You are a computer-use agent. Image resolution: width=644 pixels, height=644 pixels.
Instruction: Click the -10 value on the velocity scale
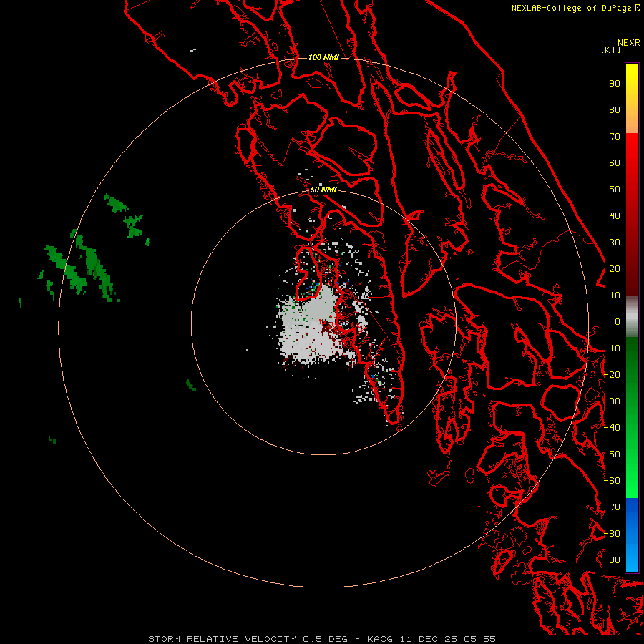point(612,348)
